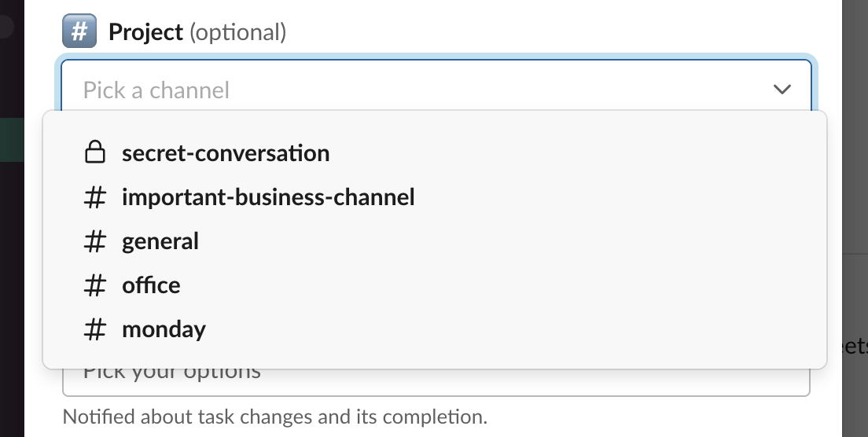
Task: Click the hash icon beside important-business-channel
Action: point(94,197)
